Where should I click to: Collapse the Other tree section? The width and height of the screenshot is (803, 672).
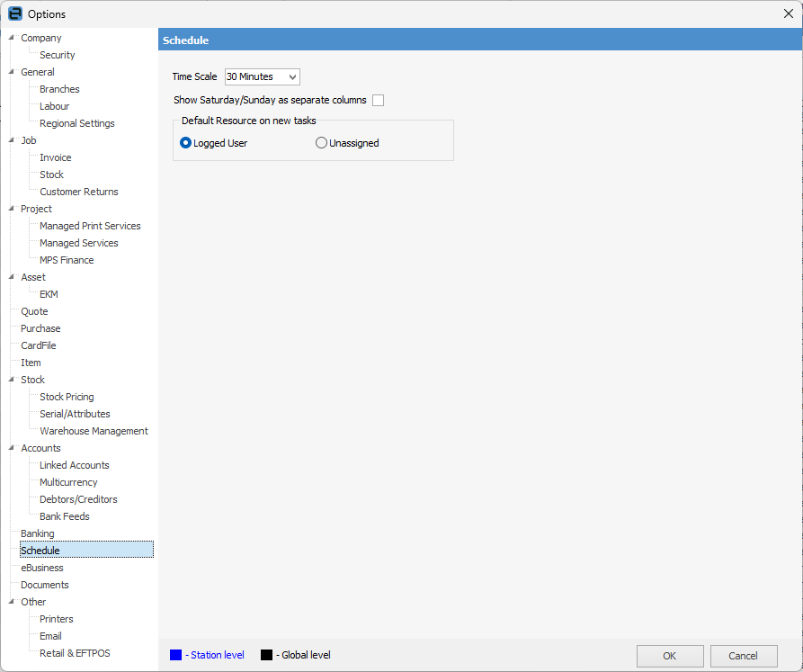[11, 602]
